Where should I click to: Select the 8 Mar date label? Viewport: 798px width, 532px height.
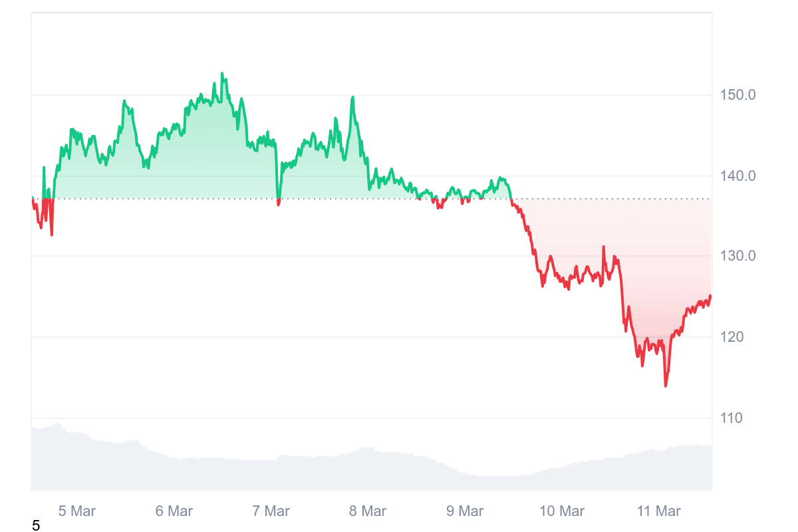click(368, 511)
